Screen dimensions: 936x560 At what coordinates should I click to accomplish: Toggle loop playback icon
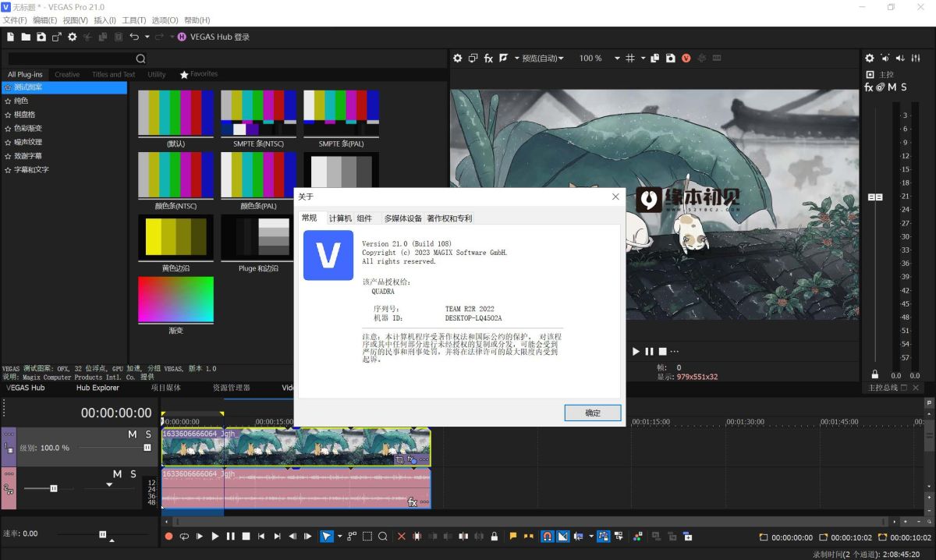click(x=184, y=537)
